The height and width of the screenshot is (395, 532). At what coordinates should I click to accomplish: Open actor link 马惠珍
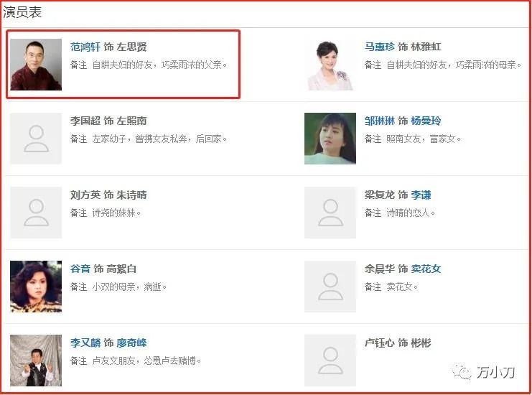pyautogui.click(x=380, y=47)
